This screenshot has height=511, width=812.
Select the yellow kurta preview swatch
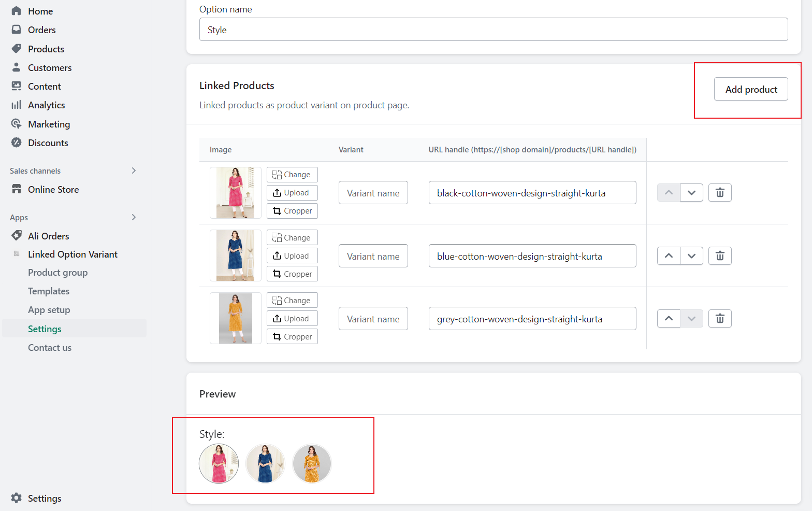pyautogui.click(x=312, y=463)
